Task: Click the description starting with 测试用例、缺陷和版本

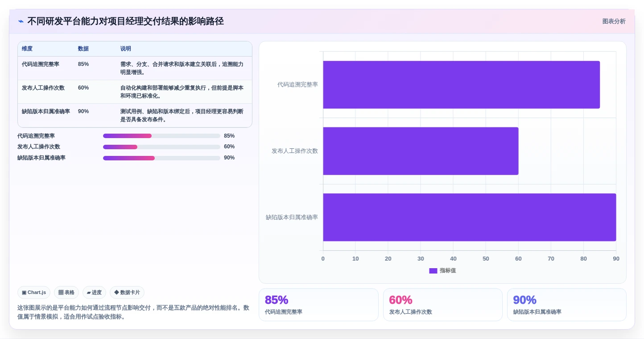Action: [182, 115]
